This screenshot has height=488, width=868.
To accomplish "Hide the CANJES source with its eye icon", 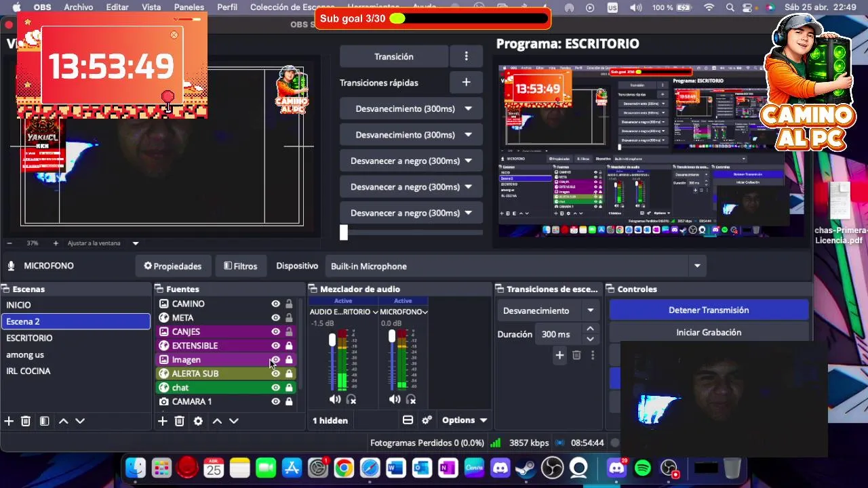I will pyautogui.click(x=275, y=331).
